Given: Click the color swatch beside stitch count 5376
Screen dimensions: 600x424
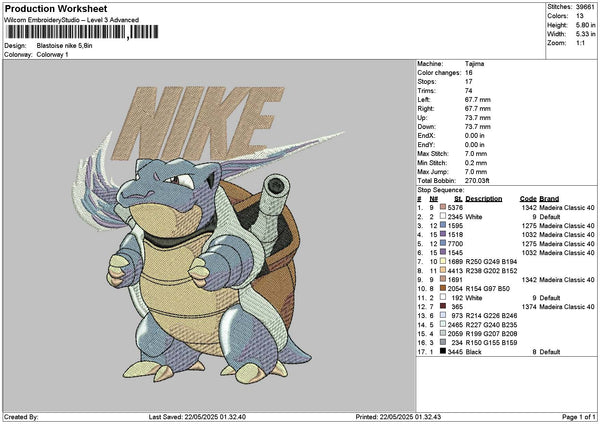Looking at the screenshot, I should coord(443,207).
